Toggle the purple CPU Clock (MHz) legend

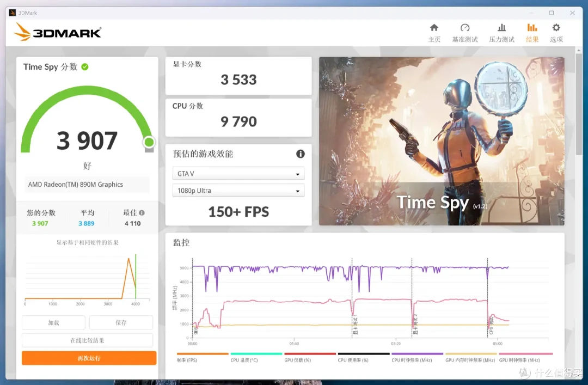coord(418,357)
